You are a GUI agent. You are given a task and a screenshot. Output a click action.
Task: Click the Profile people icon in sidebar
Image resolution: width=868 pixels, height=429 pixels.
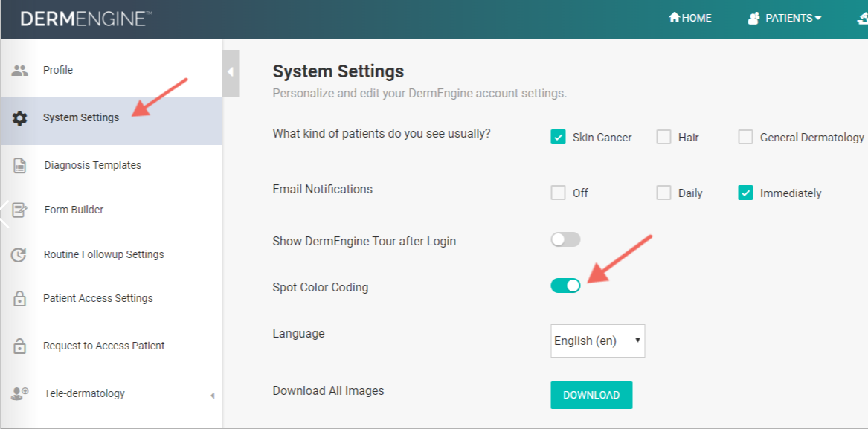tap(20, 71)
